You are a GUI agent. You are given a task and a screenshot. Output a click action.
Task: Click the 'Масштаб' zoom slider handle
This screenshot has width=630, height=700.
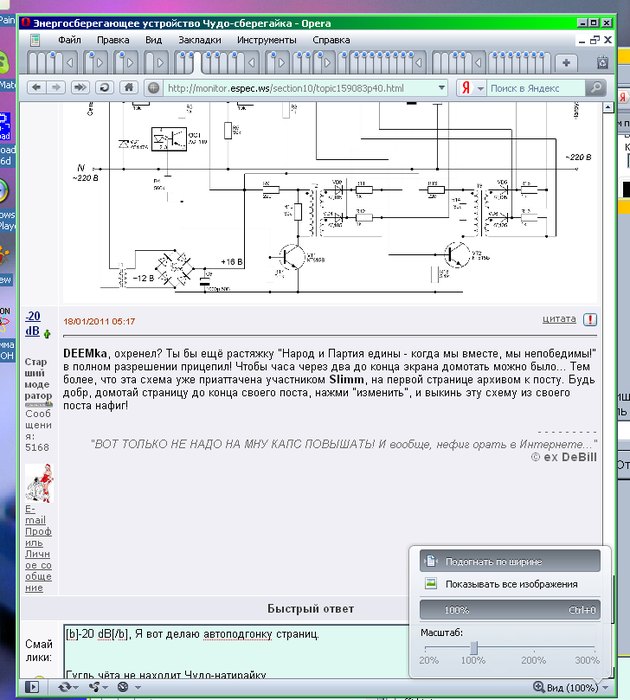(473, 648)
